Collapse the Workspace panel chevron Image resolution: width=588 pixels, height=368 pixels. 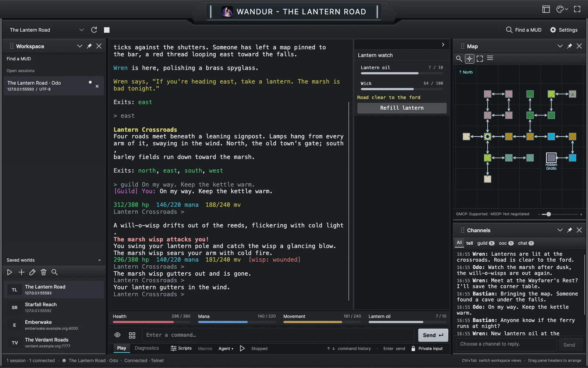tap(79, 46)
